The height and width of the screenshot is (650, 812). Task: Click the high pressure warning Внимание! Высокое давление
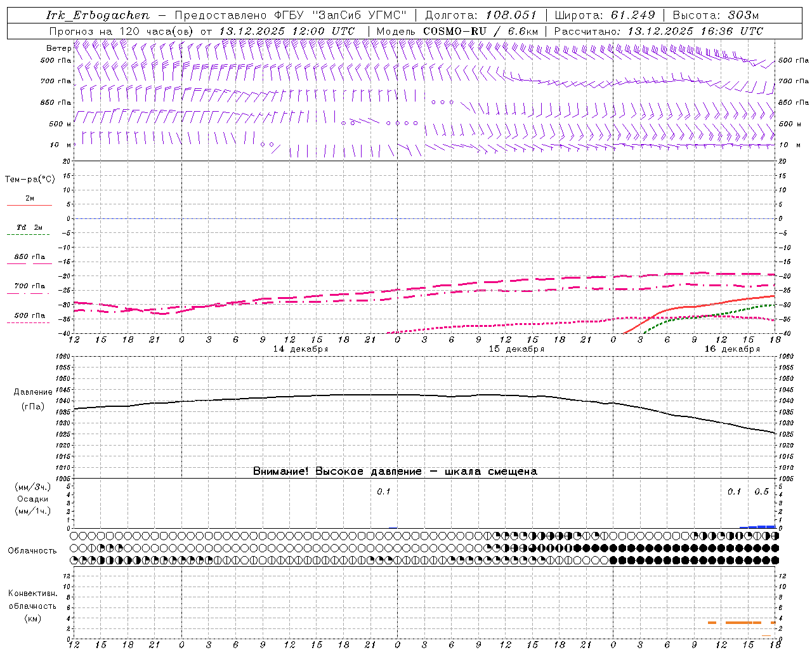click(x=337, y=471)
